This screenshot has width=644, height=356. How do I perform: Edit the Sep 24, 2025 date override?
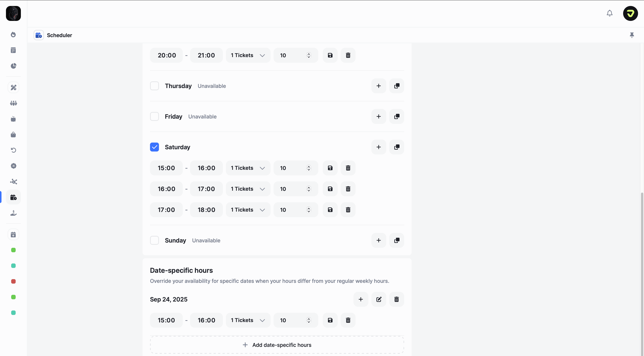click(378, 299)
